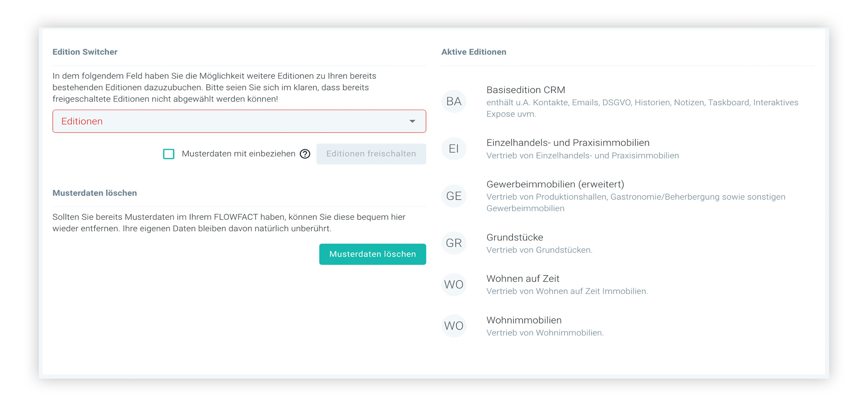
Task: Click the BA edition avatar icon
Action: [x=454, y=101]
